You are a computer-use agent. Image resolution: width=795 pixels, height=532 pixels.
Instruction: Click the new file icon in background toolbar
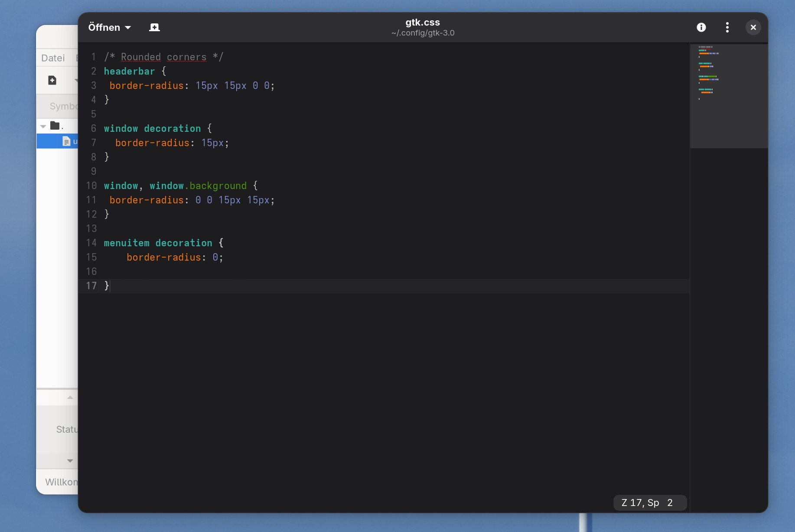(x=52, y=80)
